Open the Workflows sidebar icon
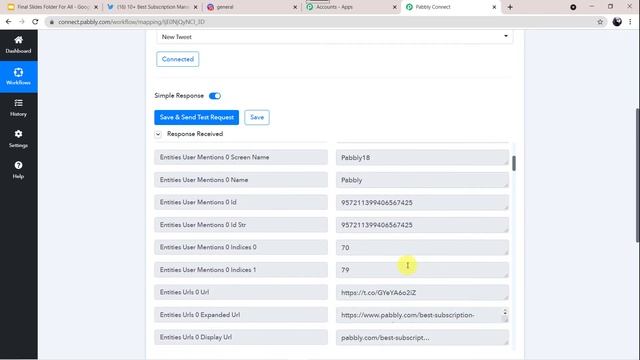Screen dimensions: 640x360 18,73
